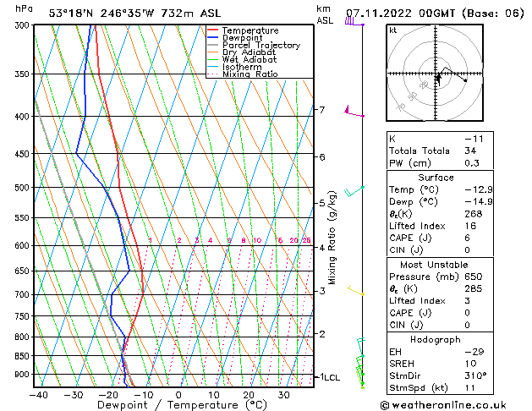Click the Parcel Trajectory legend label
The width and height of the screenshot is (532, 411).
[261, 45]
